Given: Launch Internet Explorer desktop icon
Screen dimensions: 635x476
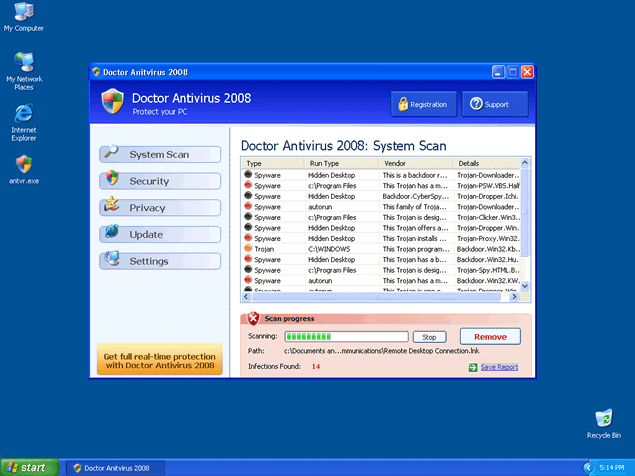Looking at the screenshot, I should tap(23, 114).
